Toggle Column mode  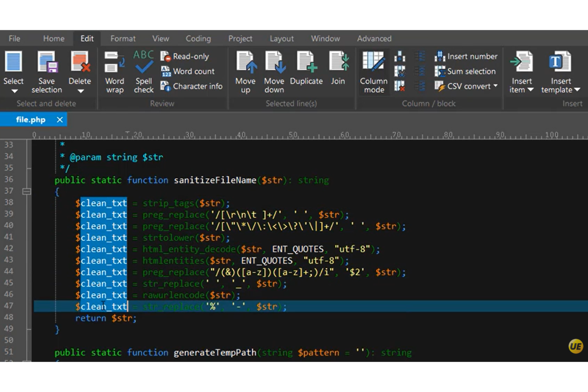click(x=373, y=71)
